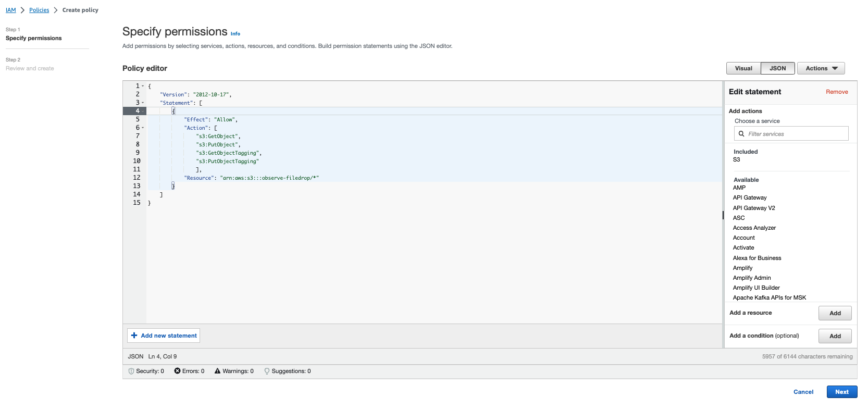
Task: Collapse the Action array fold on line 6
Action: pos(143,128)
